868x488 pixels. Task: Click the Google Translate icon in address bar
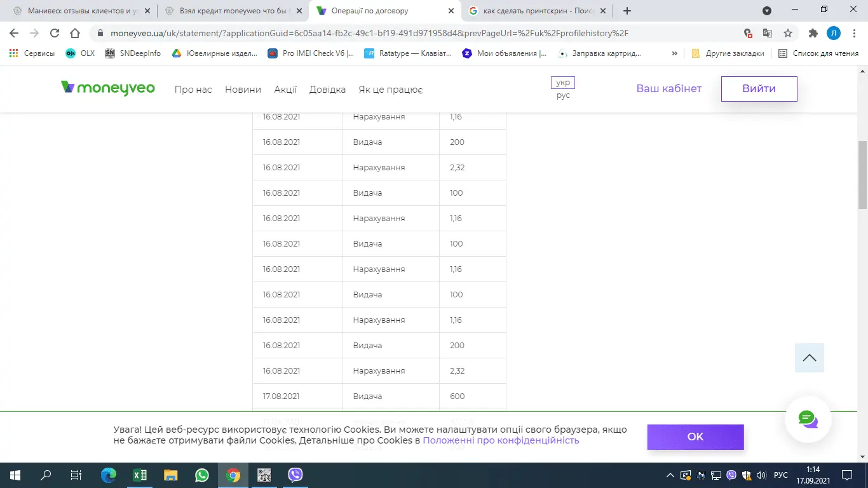pyautogui.click(x=768, y=33)
